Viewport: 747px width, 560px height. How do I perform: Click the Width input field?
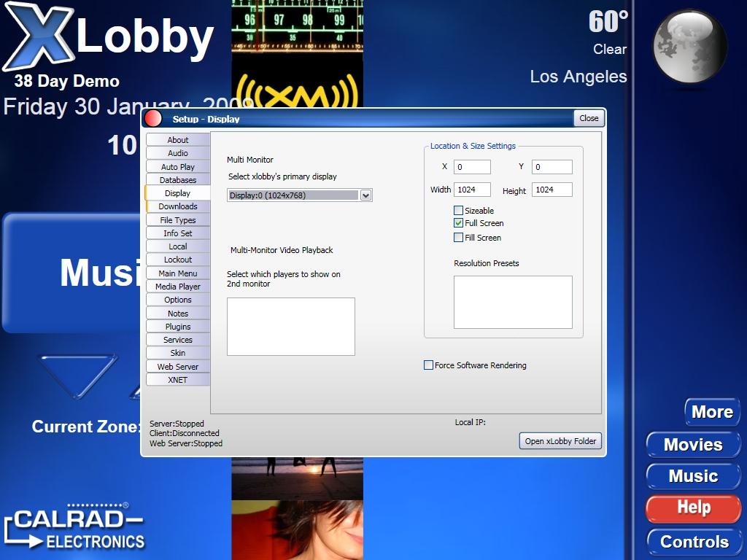[x=472, y=190]
